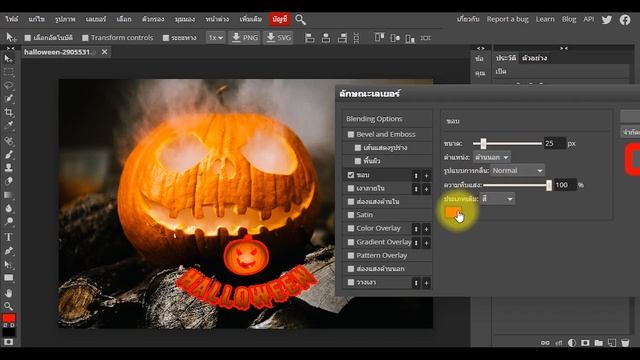Open the first menu in menu bar
Image resolution: width=640 pixels, height=360 pixels.
click(x=12, y=19)
